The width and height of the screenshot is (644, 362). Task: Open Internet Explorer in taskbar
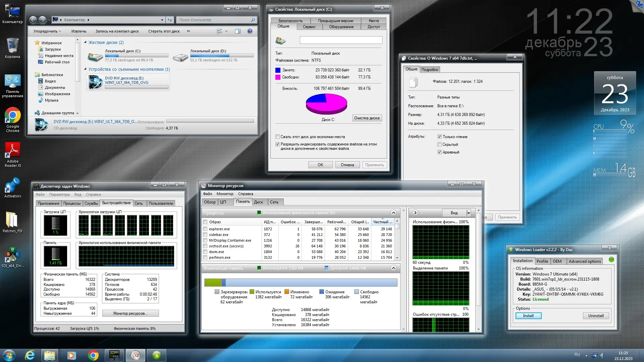(x=30, y=355)
